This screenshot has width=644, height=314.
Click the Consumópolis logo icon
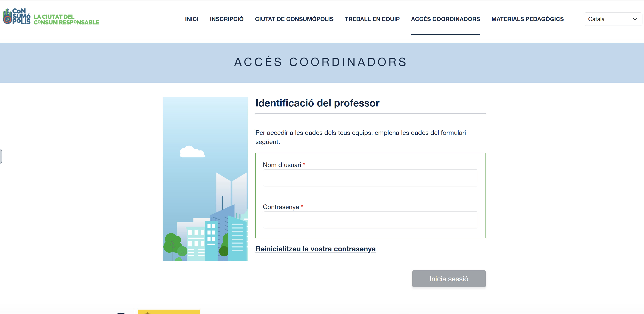[16, 16]
